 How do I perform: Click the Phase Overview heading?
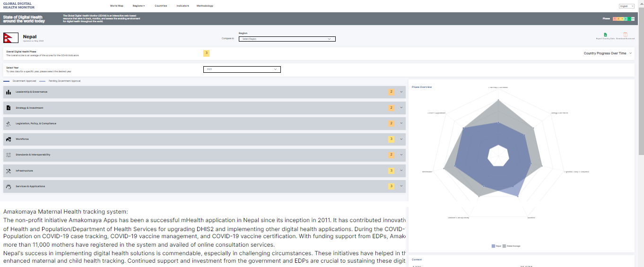coord(422,87)
